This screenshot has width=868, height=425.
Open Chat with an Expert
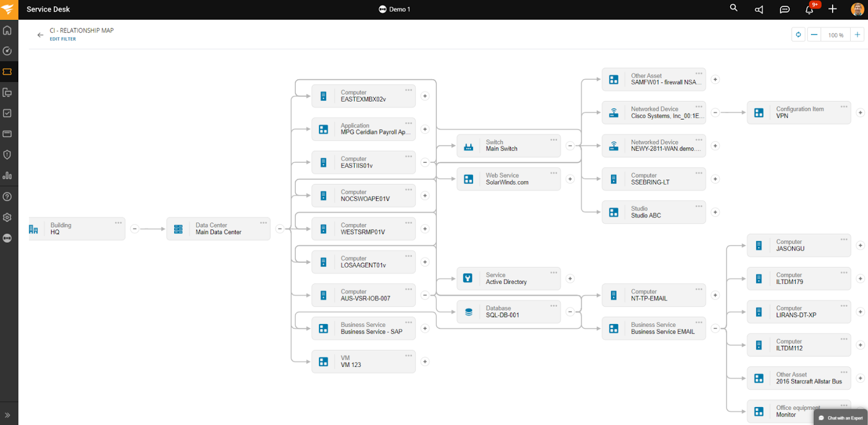click(841, 417)
